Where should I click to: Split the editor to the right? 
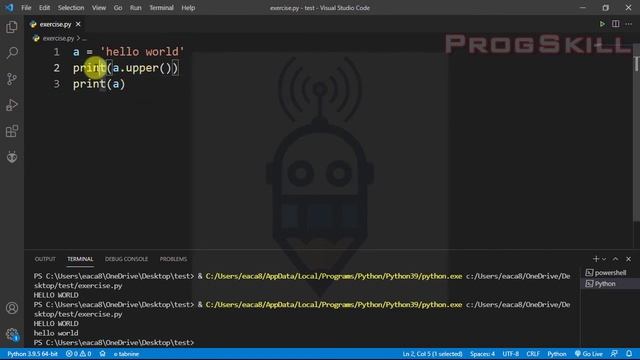pos(616,24)
